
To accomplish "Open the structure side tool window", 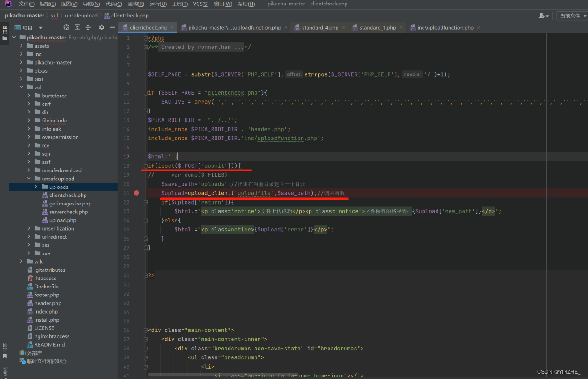I will tap(4, 372).
